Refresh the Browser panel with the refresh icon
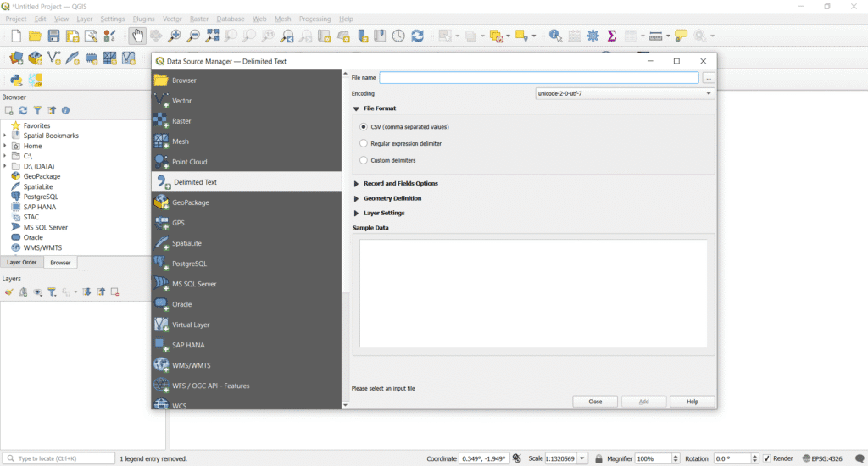This screenshot has width=868, height=466. (x=23, y=111)
